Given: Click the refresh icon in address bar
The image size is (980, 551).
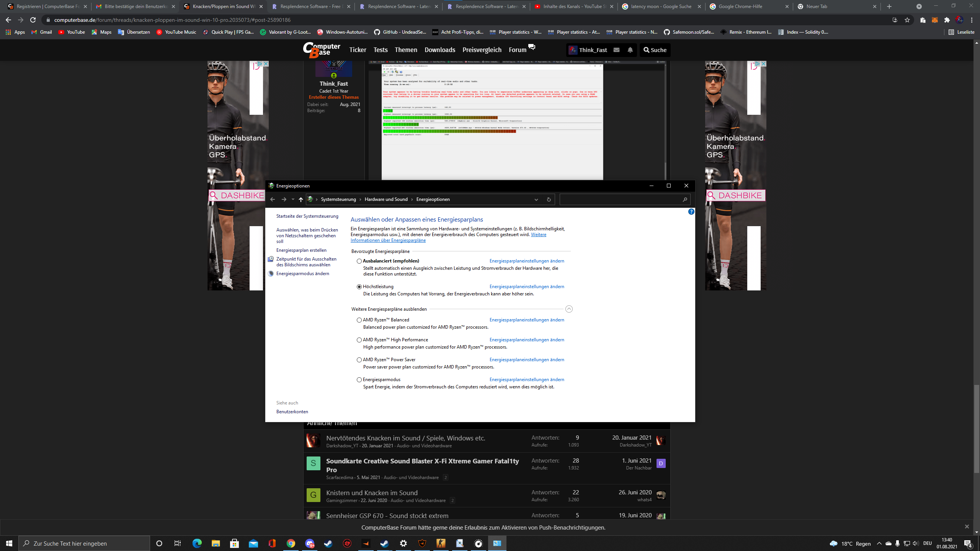Looking at the screenshot, I should click(549, 199).
